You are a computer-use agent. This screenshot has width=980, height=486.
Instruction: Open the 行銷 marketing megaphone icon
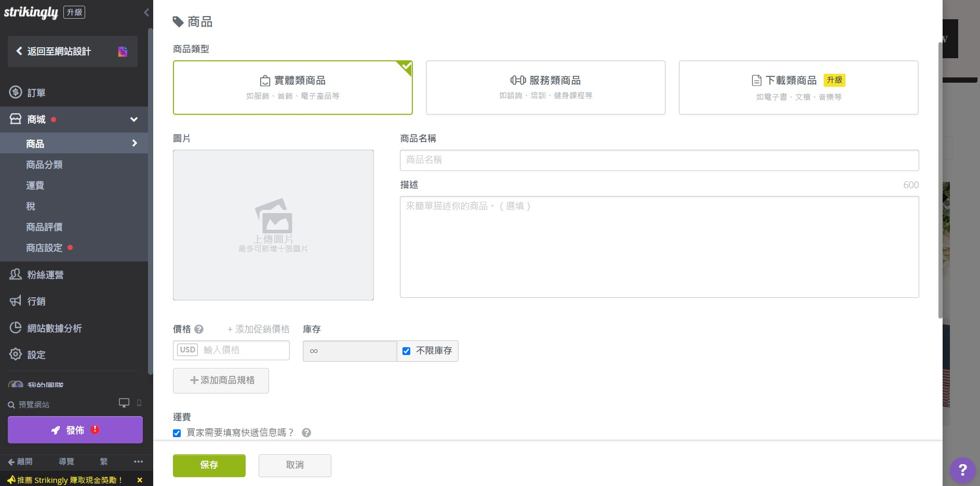(15, 301)
